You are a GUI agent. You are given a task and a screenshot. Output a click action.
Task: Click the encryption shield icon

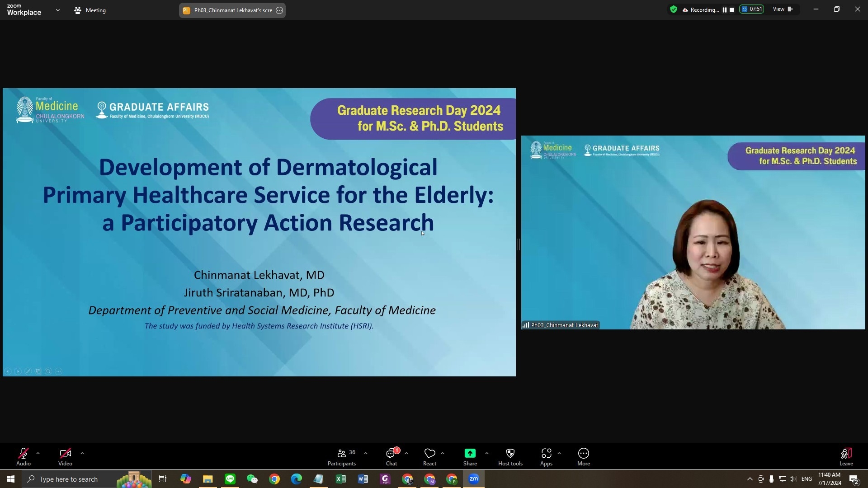click(674, 9)
